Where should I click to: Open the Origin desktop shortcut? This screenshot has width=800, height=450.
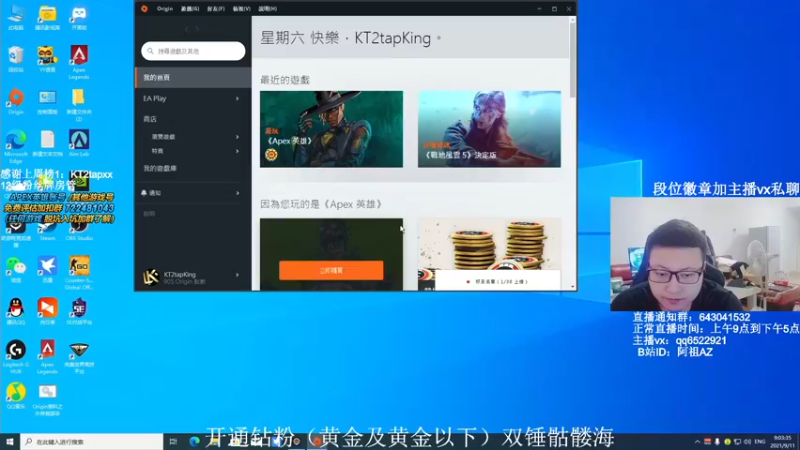[16, 102]
